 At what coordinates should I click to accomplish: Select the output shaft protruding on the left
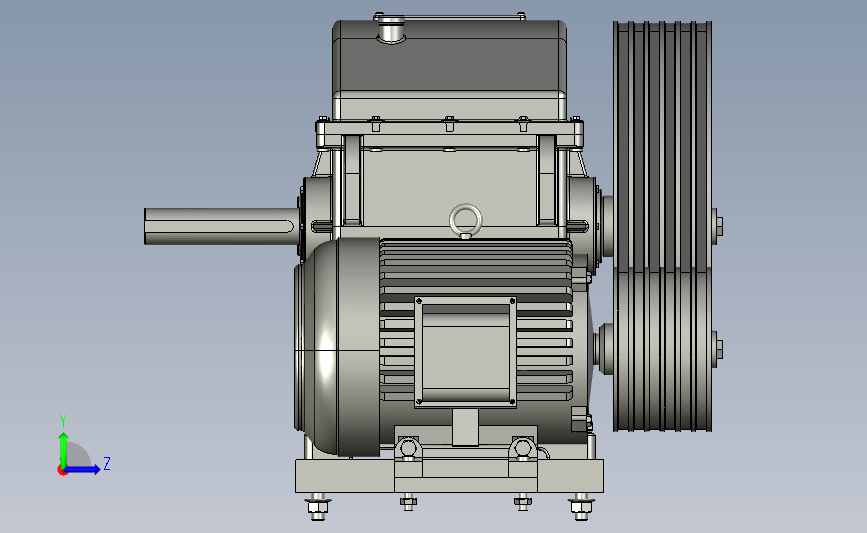(221, 226)
